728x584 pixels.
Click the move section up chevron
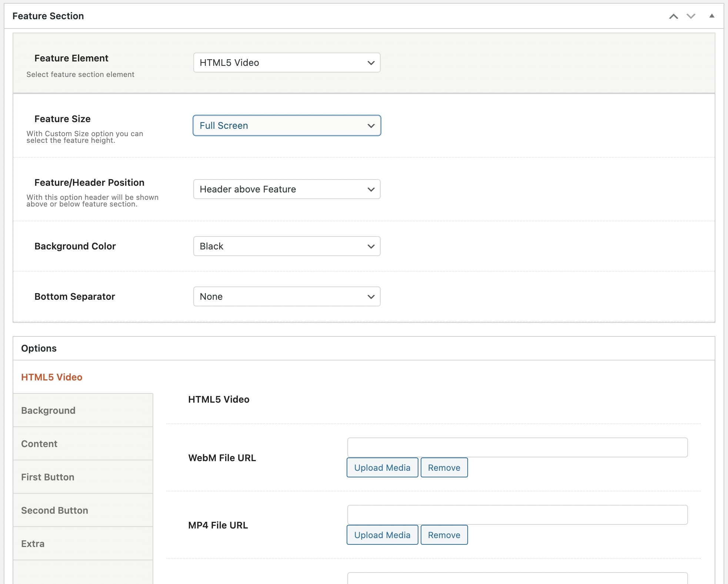[x=674, y=16]
